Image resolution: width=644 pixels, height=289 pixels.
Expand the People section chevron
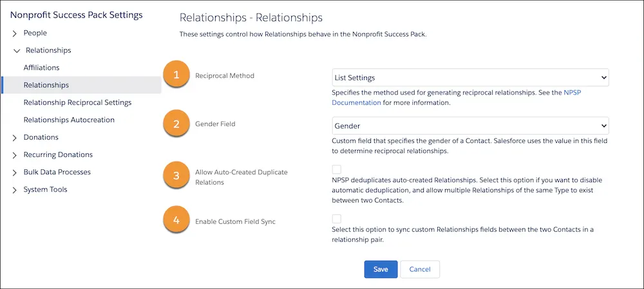15,33
